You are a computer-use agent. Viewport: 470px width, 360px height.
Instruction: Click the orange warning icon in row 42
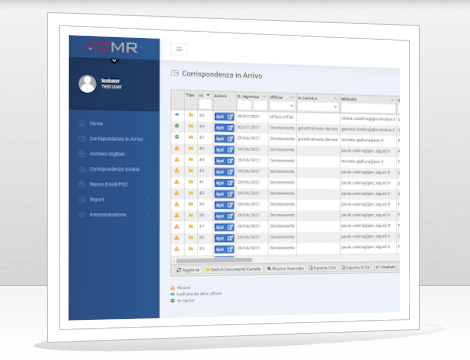tap(177, 170)
